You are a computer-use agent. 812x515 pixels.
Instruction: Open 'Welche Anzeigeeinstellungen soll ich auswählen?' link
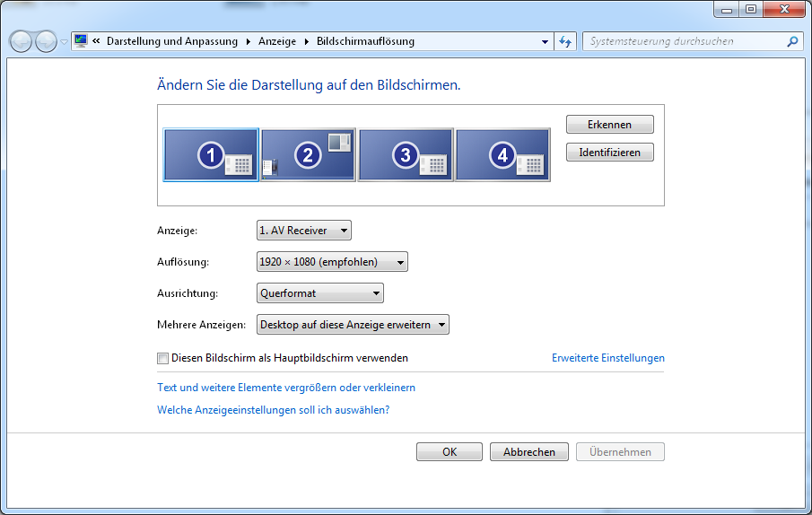[273, 410]
